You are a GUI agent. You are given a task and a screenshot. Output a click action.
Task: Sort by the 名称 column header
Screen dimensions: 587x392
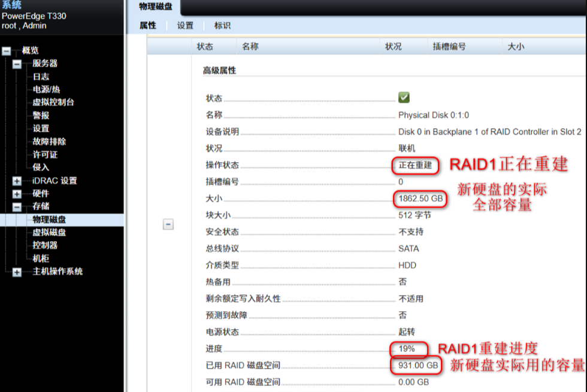point(250,47)
